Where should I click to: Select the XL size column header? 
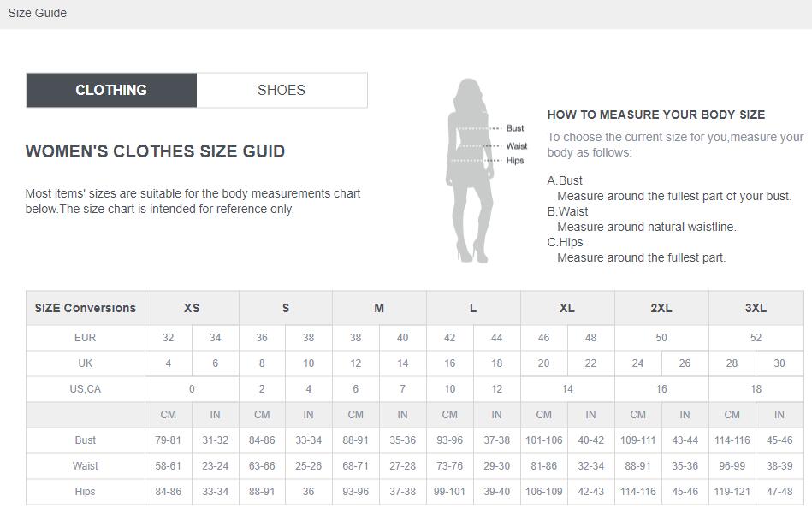click(x=567, y=308)
